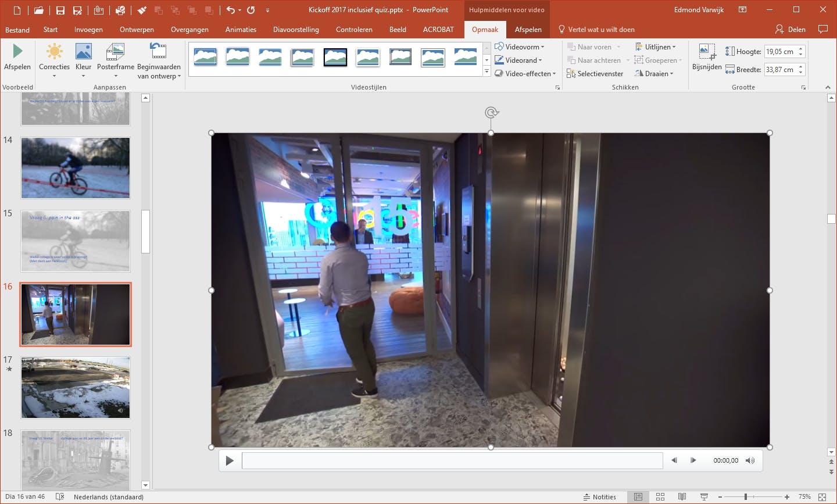The image size is (837, 504).
Task: Open the ACROBAT tab
Action: click(x=438, y=30)
